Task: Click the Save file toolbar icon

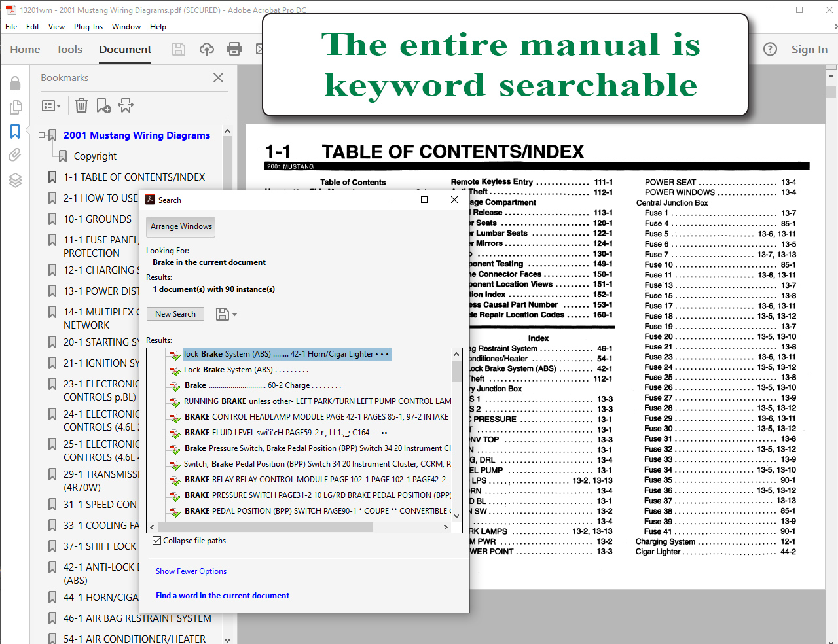Action: [x=178, y=49]
